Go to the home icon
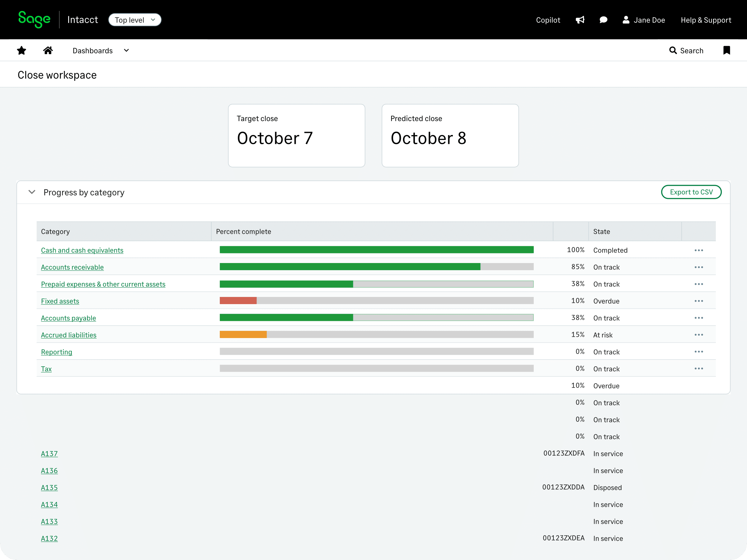Viewport: 747px width, 560px height. point(48,51)
